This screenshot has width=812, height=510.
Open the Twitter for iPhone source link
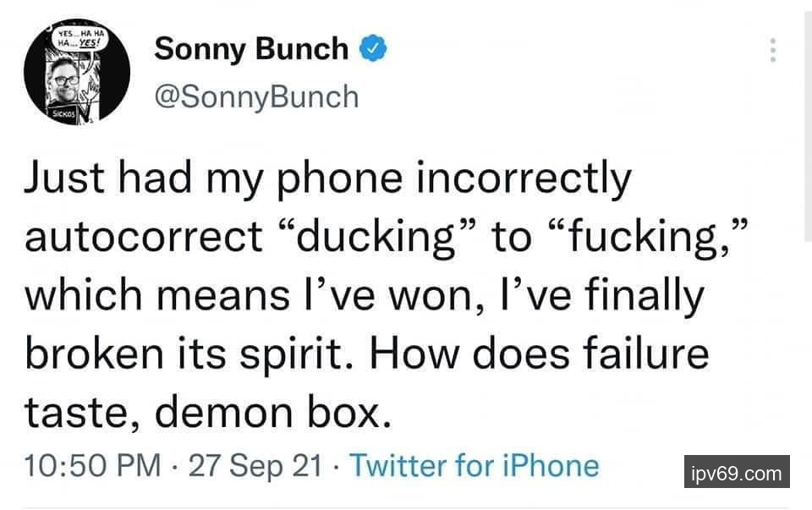click(x=474, y=466)
